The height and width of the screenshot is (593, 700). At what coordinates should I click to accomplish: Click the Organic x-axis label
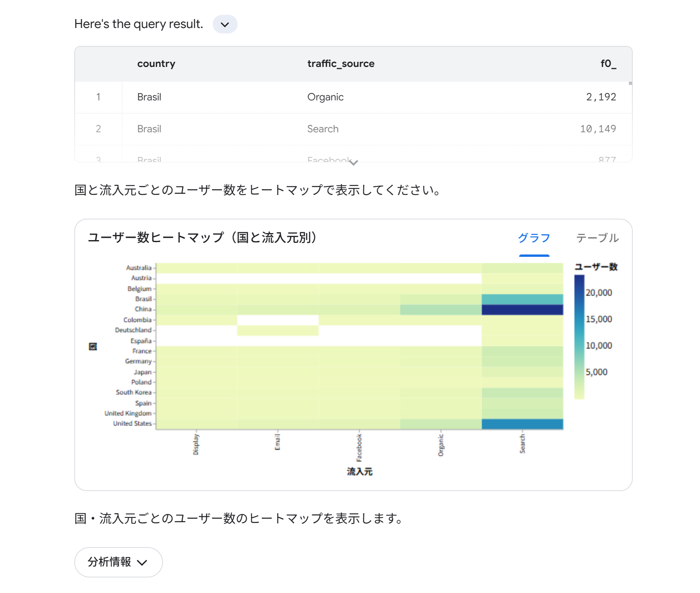coord(441,445)
